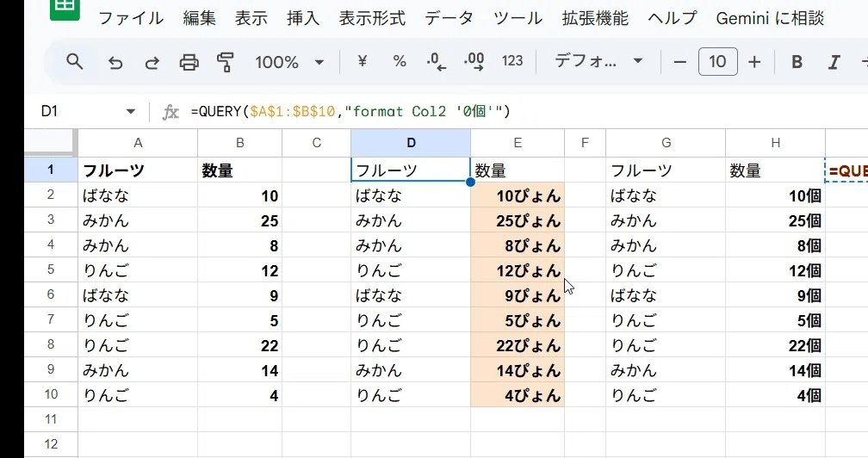868x458 pixels.
Task: Select column E header
Action: click(518, 143)
